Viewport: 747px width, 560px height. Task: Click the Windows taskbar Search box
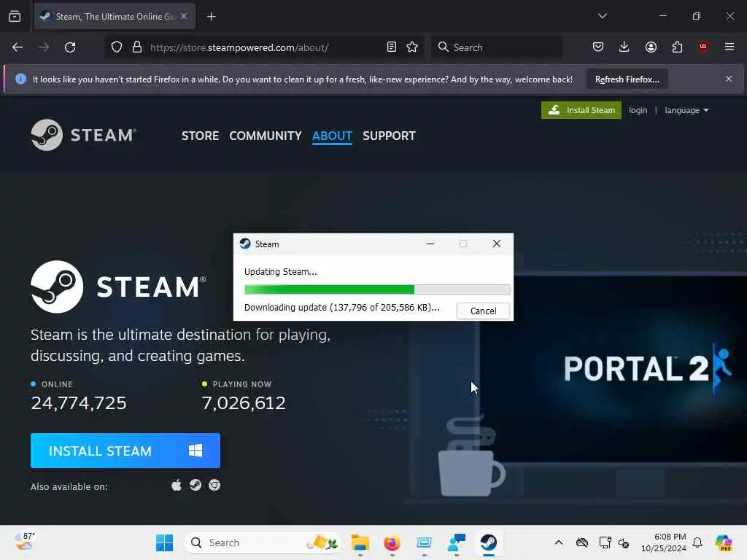click(x=262, y=542)
